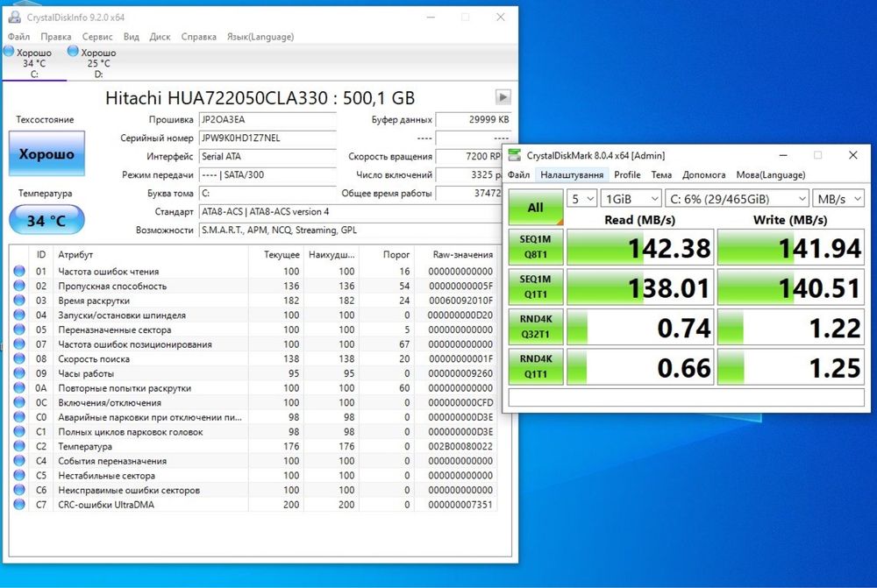Start the SEQ1M Q8T1 test
Viewport: 877px width, 588px height.
coord(535,246)
